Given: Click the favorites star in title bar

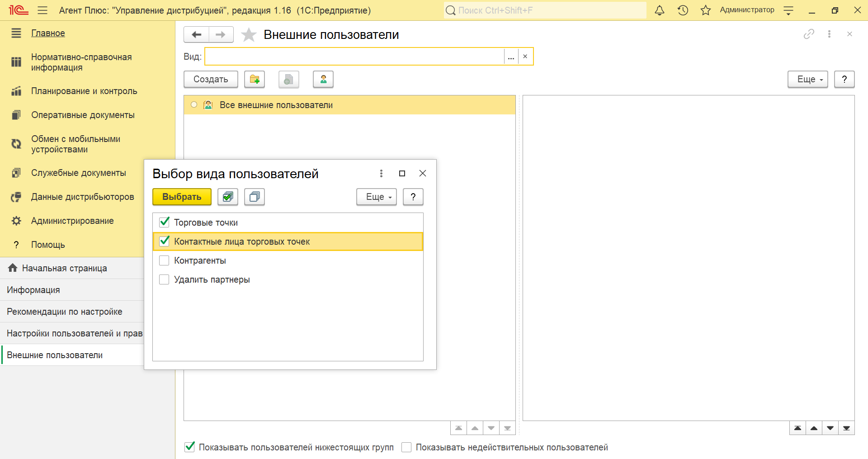Looking at the screenshot, I should (705, 10).
